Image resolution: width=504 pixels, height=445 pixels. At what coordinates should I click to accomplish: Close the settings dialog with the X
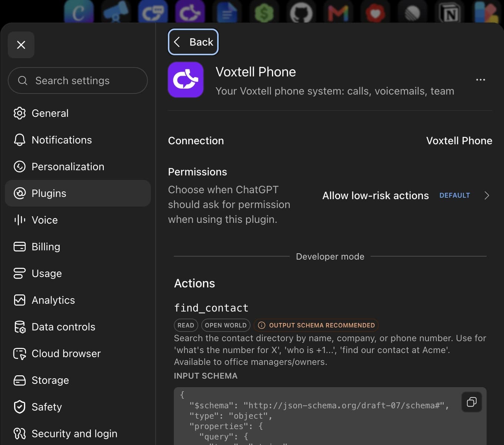[x=21, y=45]
